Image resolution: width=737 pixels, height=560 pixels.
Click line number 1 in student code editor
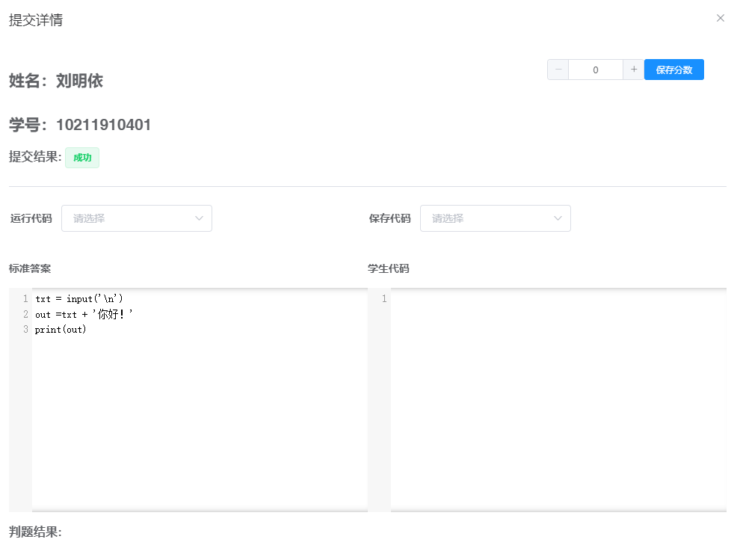pos(383,298)
